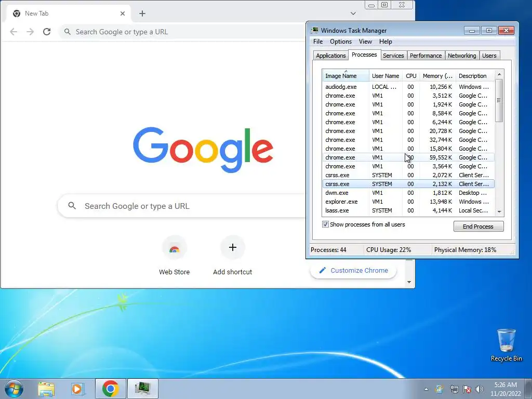Open Task Manager Options menu
This screenshot has height=399, width=532.
point(341,42)
